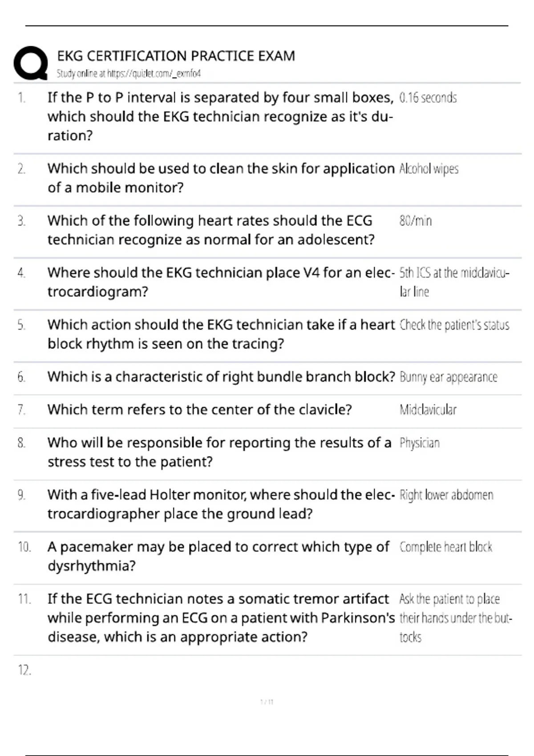This screenshot has height=756, width=534.
Task: Select the somatic tremor artifact question
Action: [x=221, y=618]
